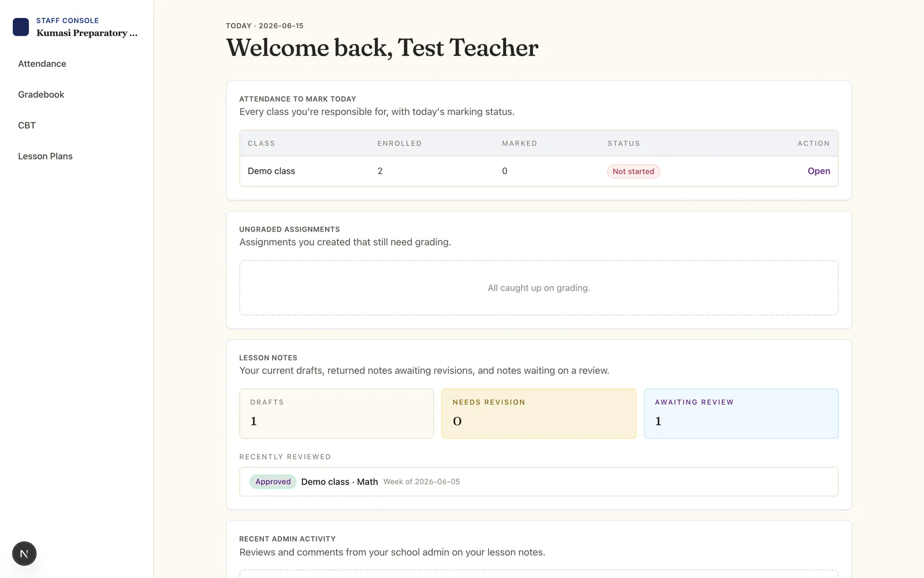
Task: Click the Enrolled column header
Action: point(400,143)
